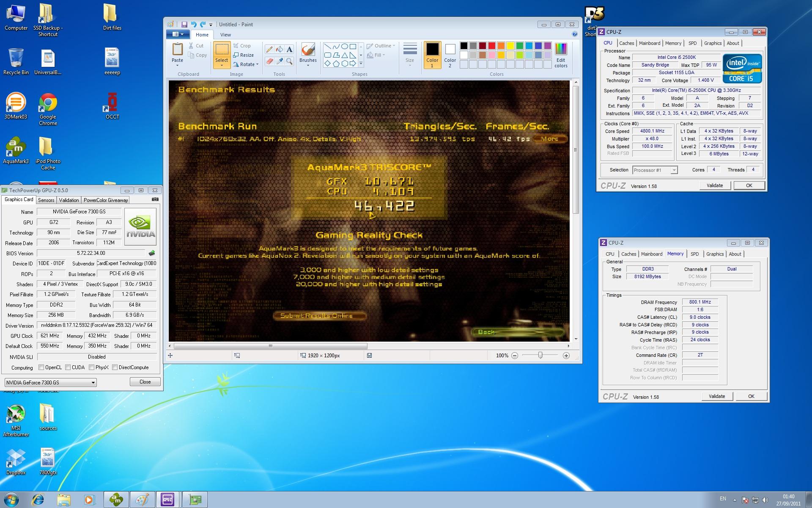Open Internet Explorer from the taskbar
This screenshot has width=812, height=508.
(38, 500)
